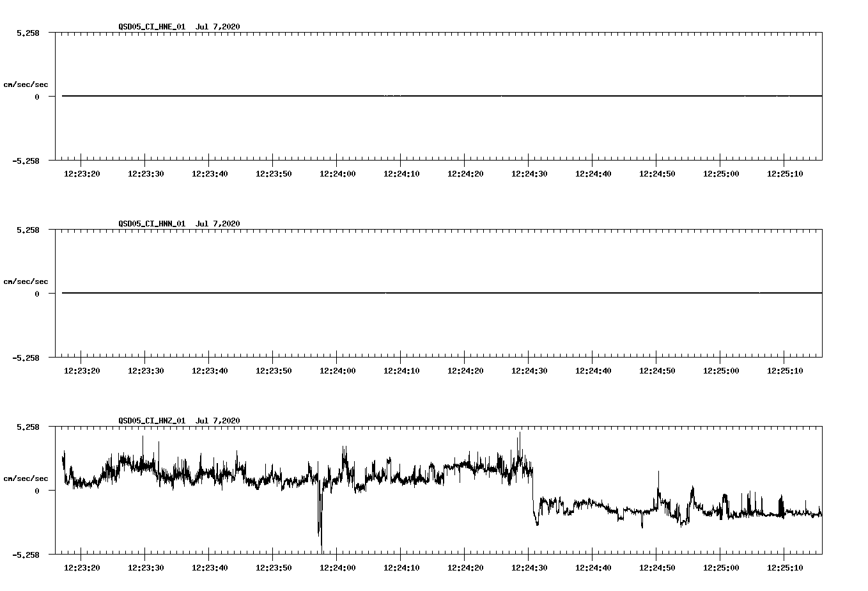Click the 12:24:40 time label under HNZ plot
The image size is (868, 591).
(x=593, y=568)
